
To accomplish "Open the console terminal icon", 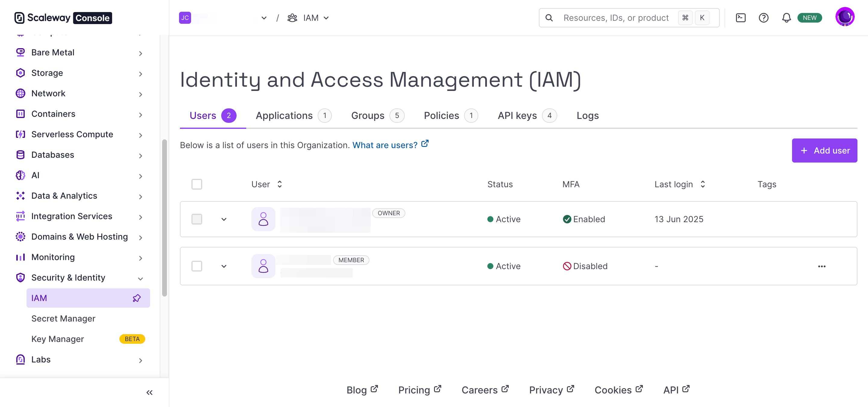I will [x=740, y=18].
